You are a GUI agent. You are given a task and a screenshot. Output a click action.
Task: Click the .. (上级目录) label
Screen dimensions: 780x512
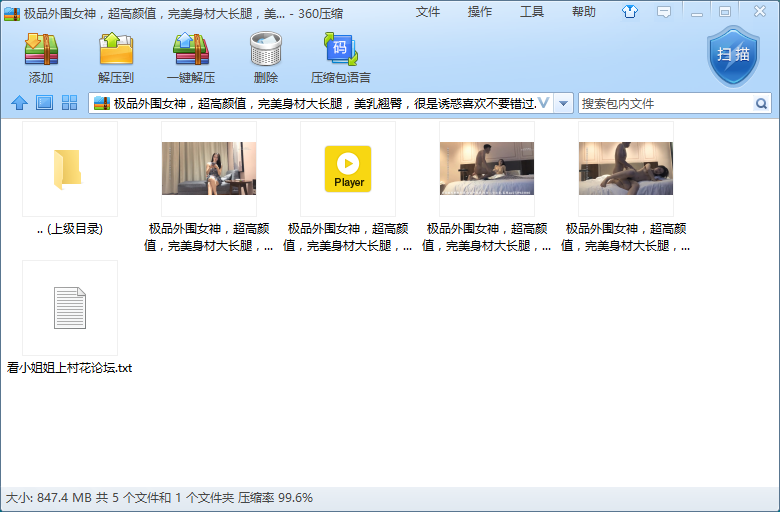(70, 229)
